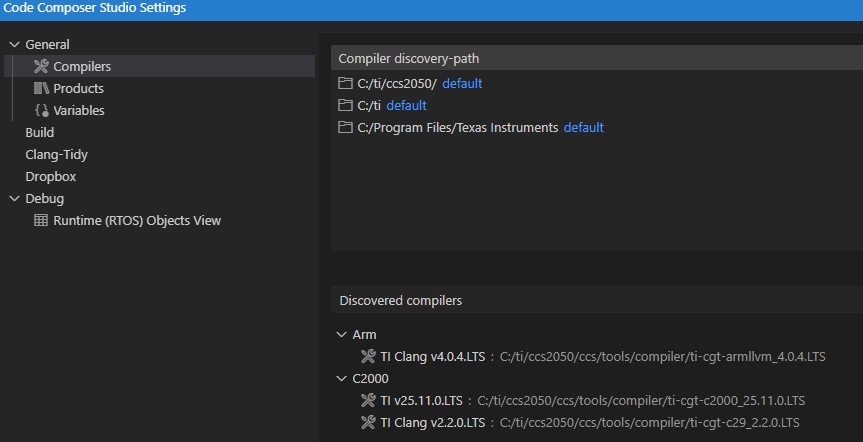Collapse the C2000 compilers group
The image size is (863, 442).
coord(342,379)
